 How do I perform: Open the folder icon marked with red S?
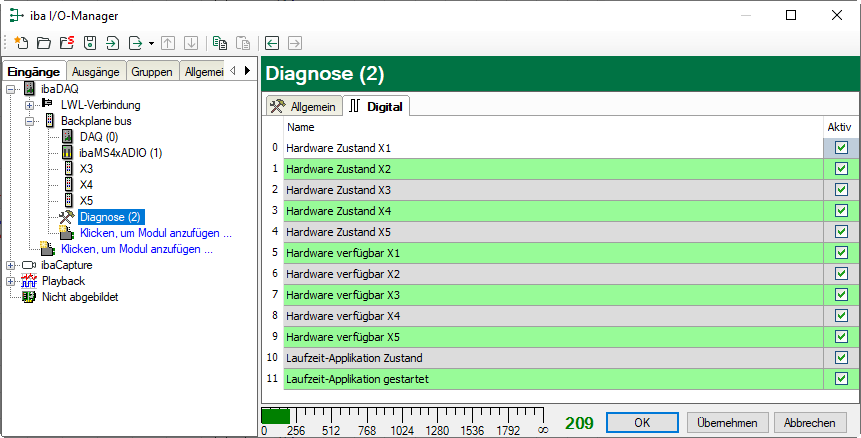coord(67,43)
